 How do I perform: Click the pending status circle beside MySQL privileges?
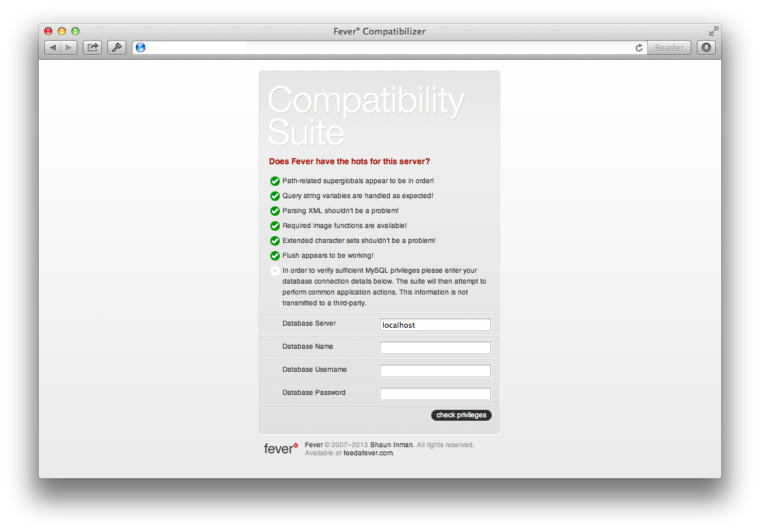[275, 271]
